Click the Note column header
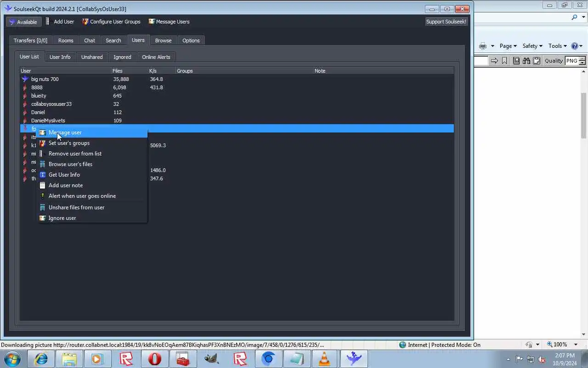Image resolution: width=588 pixels, height=368 pixels. pos(383,71)
